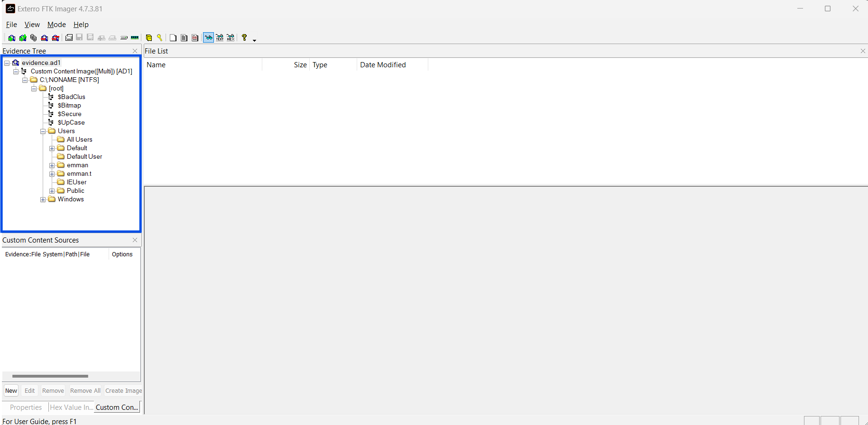Image resolution: width=868 pixels, height=425 pixels.
Task: Click the Export Files blank page icon
Action: click(173, 38)
